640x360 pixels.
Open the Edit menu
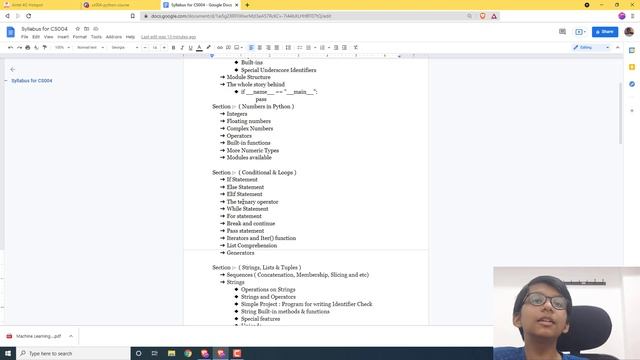point(36,37)
